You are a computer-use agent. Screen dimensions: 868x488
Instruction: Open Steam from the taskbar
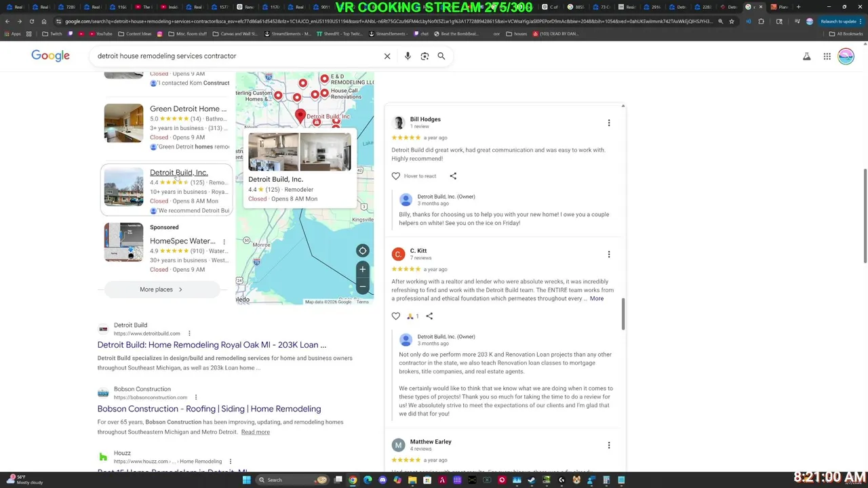[532, 480]
